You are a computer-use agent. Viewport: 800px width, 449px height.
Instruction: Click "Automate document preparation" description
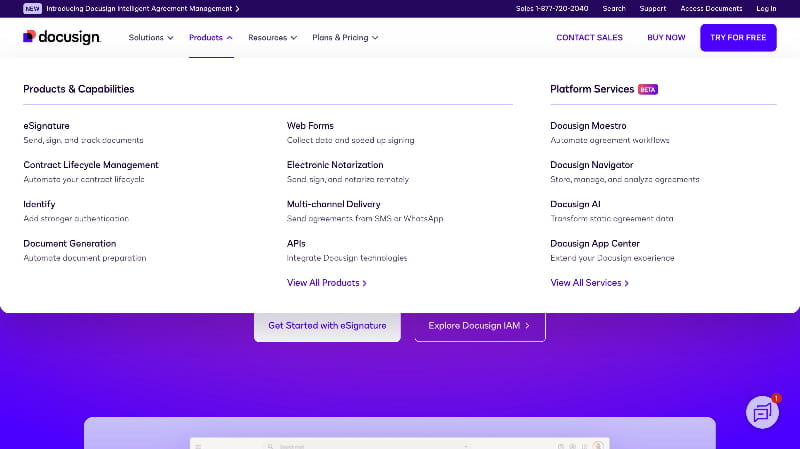click(x=85, y=258)
